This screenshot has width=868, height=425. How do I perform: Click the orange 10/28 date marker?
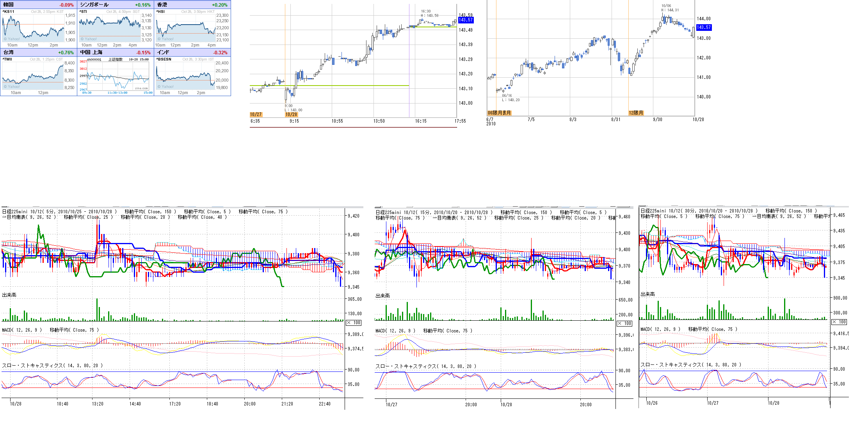click(291, 114)
